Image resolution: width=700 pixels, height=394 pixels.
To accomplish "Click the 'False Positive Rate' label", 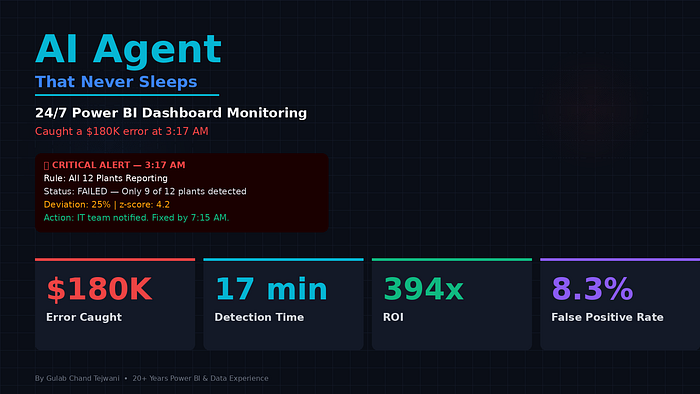I will (x=607, y=317).
